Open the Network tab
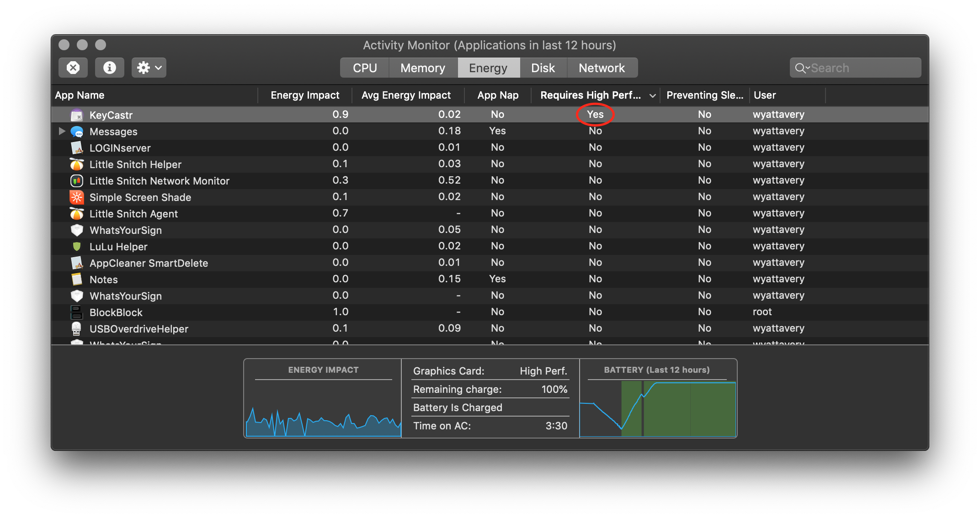 coord(602,68)
